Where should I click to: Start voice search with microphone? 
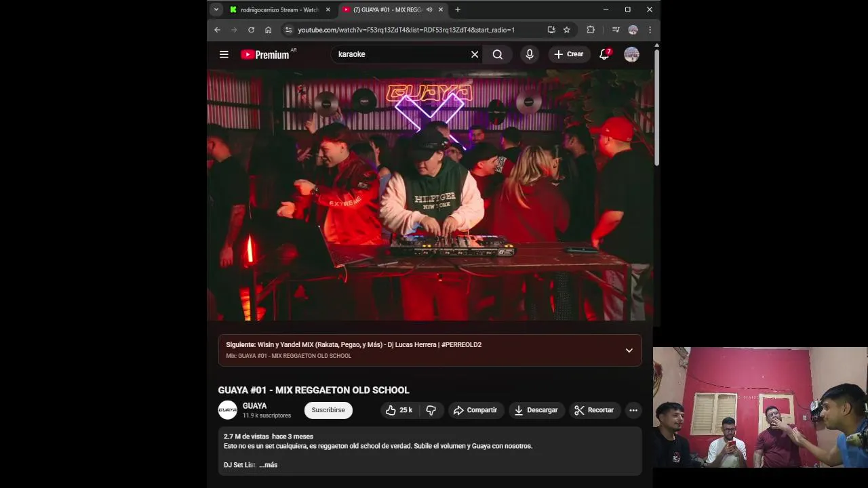pos(530,54)
